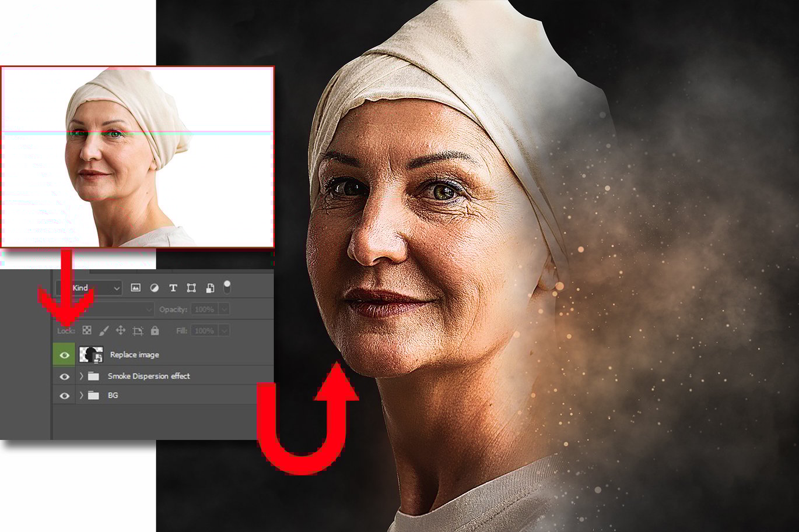799x532 pixels.
Task: Lock all padlock icon
Action: tap(155, 330)
